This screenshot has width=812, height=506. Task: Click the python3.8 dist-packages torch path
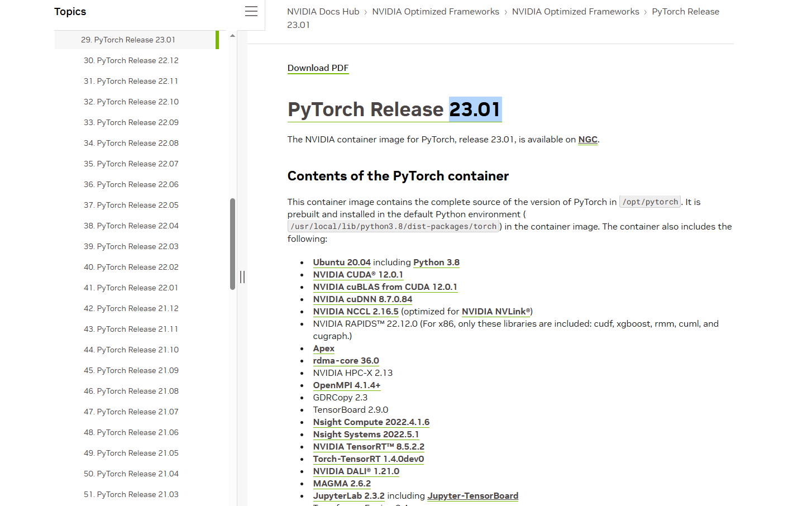pyautogui.click(x=394, y=227)
